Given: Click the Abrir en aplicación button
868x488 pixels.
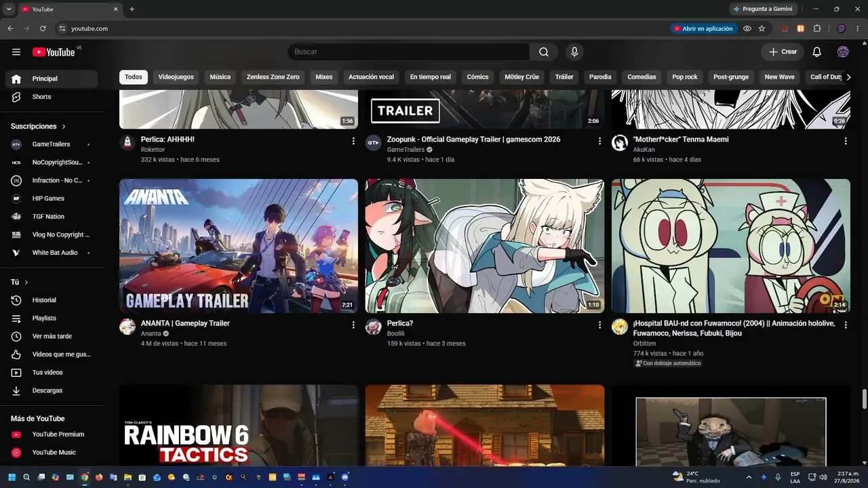Looking at the screenshot, I should [703, 28].
